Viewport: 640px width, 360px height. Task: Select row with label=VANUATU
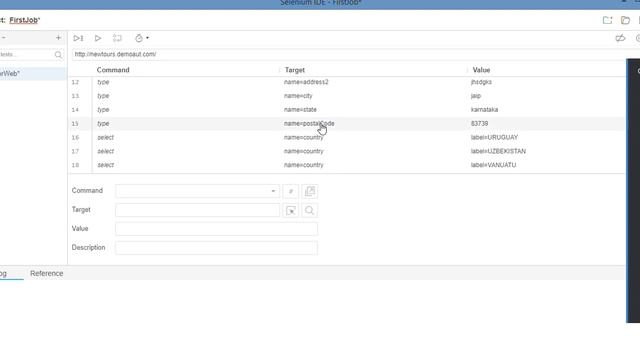347,165
